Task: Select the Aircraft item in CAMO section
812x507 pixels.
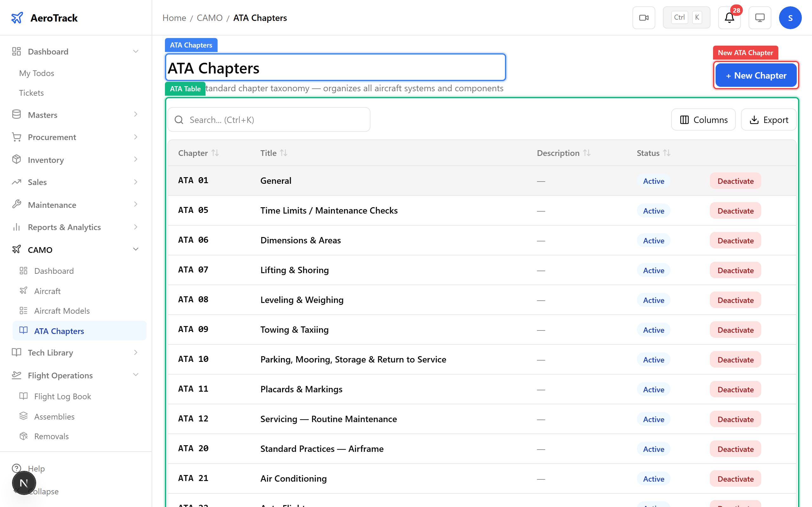Action: point(47,291)
